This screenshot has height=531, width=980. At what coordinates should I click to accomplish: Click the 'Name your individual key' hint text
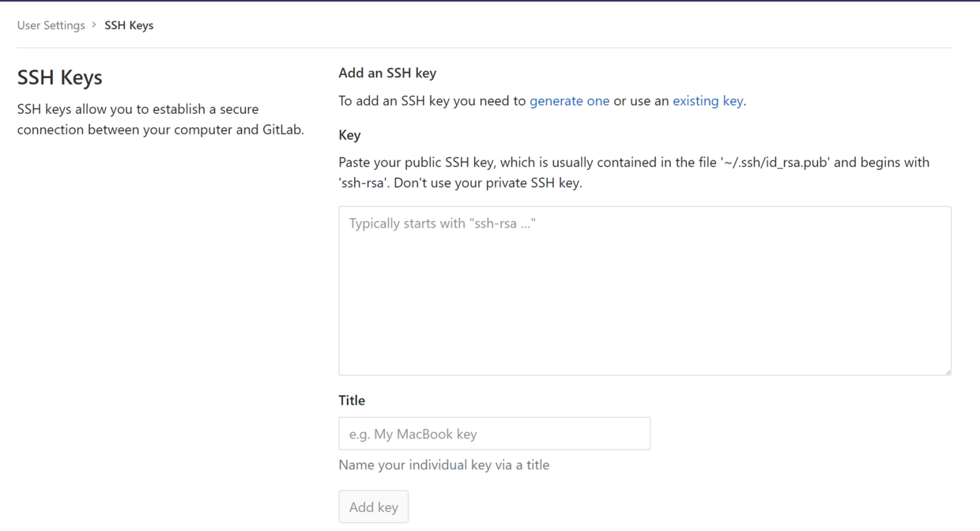[x=443, y=465]
